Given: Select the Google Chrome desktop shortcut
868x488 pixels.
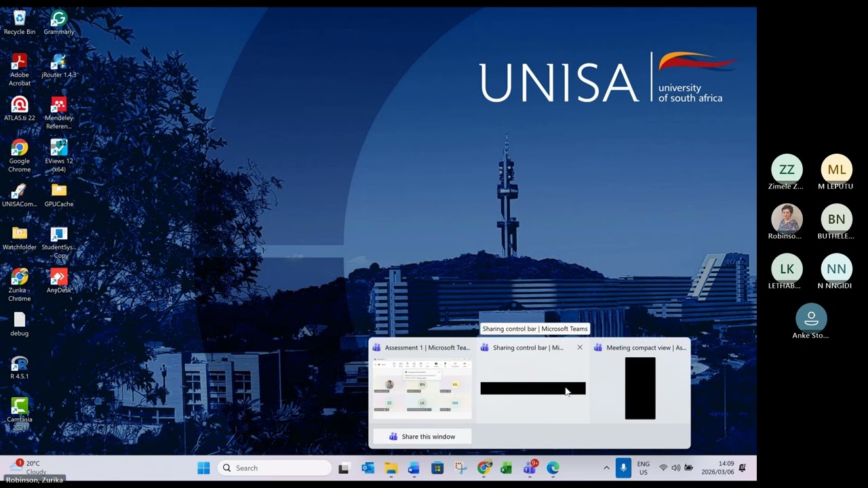Looking at the screenshot, I should coord(19,156).
